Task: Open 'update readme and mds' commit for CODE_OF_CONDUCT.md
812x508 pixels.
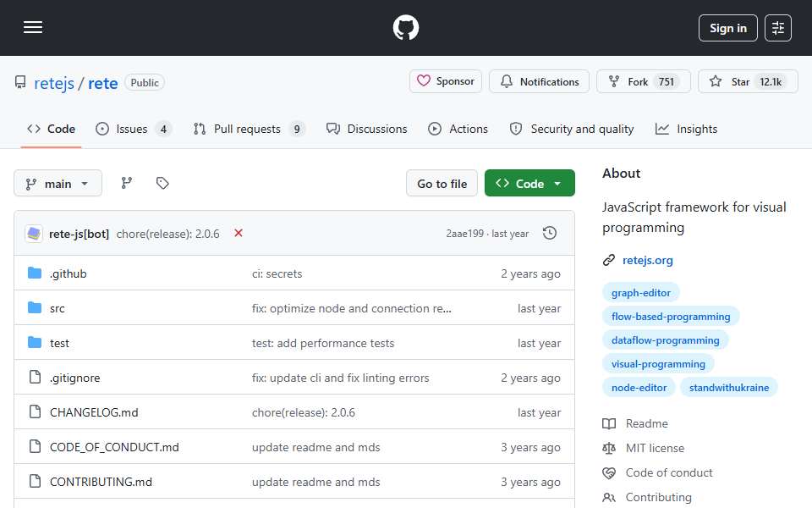Action: click(315, 447)
